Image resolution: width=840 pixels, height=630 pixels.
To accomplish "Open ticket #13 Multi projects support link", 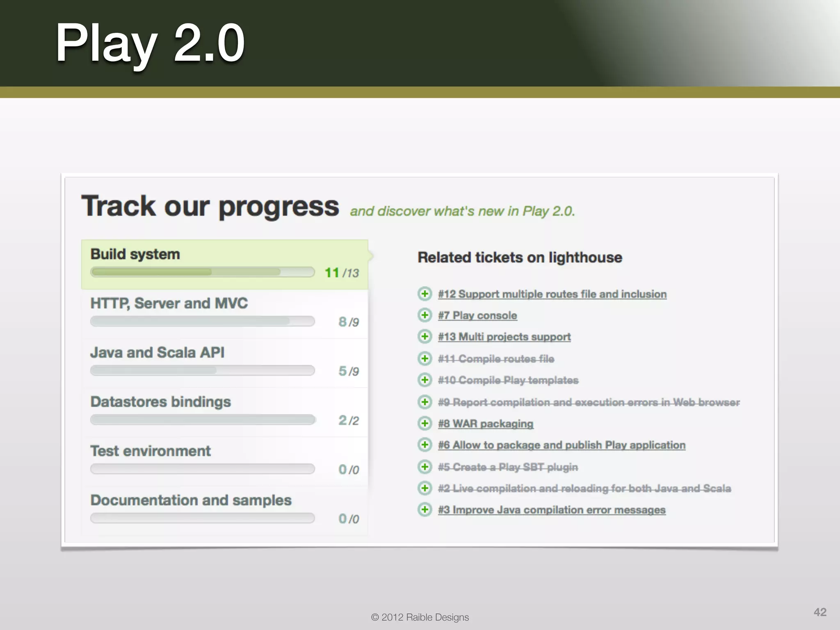I will point(504,337).
